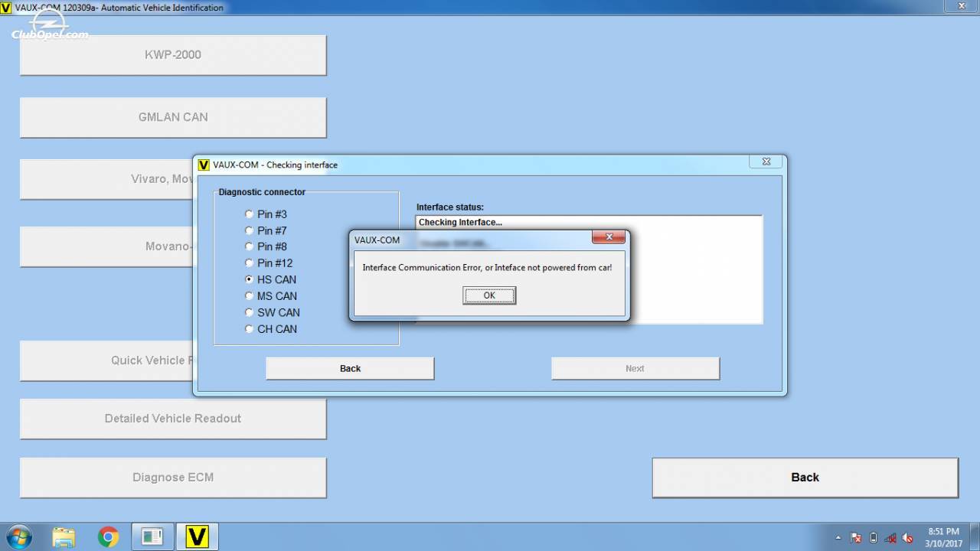The image size is (980, 551).
Task: Pick the SW CAN connector option
Action: [249, 312]
